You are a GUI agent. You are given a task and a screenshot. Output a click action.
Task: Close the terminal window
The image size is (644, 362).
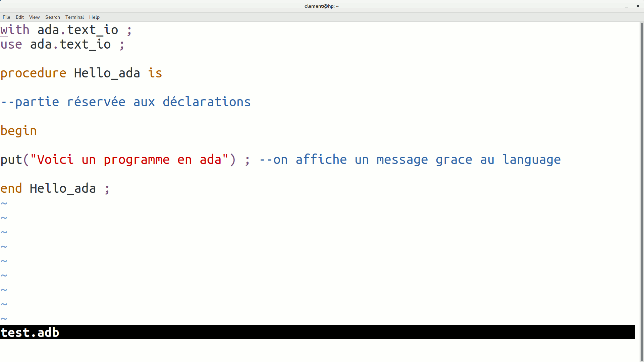(x=638, y=6)
